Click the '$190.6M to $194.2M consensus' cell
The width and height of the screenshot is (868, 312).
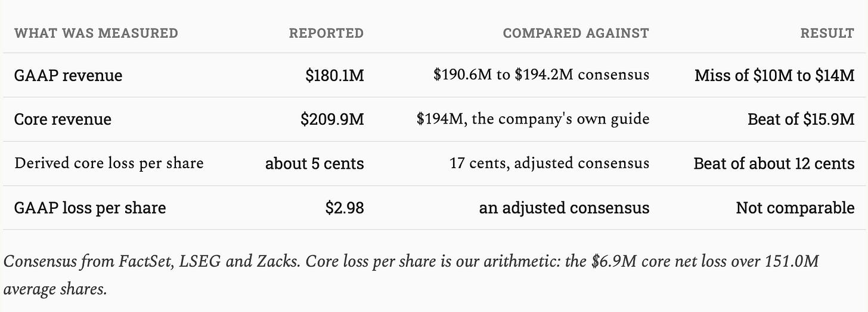tap(541, 75)
